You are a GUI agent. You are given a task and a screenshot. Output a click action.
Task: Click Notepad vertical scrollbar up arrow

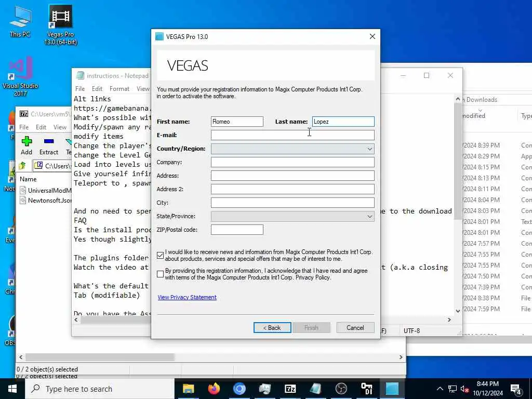pos(458,99)
